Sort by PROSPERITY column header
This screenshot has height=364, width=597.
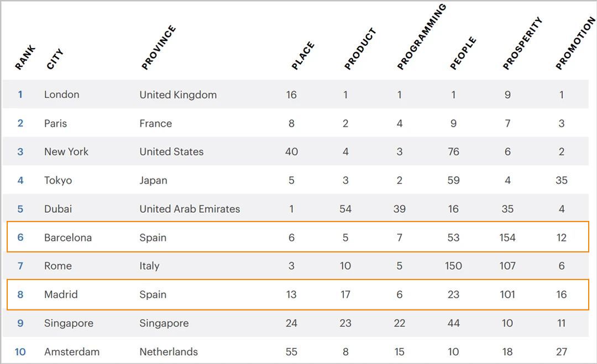click(x=522, y=44)
